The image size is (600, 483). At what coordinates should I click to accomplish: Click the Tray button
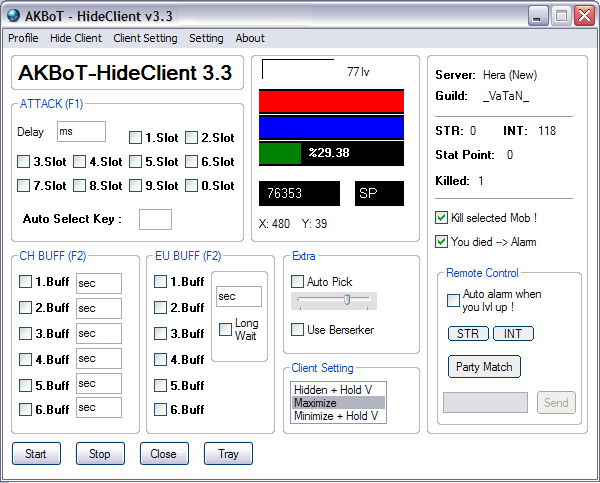click(228, 454)
